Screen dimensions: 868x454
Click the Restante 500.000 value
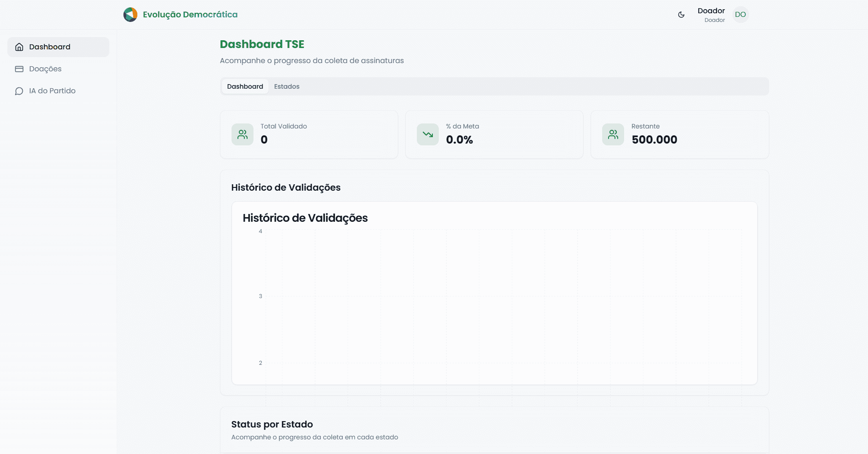click(654, 140)
